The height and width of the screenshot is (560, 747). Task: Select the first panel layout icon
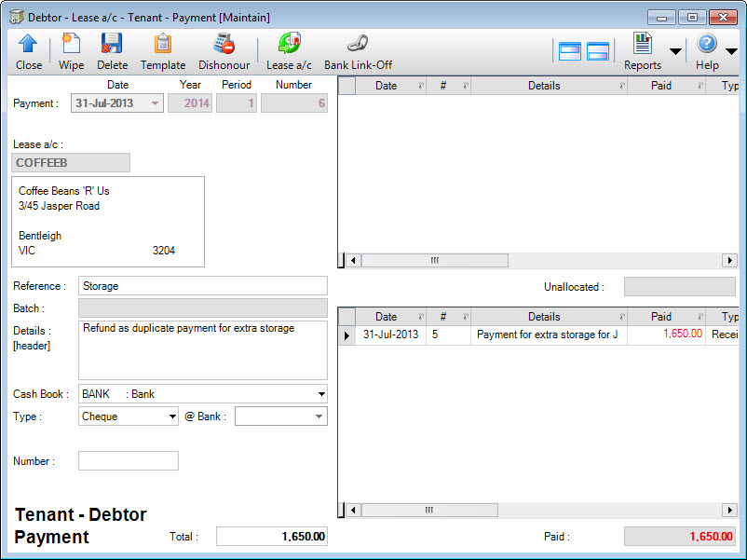[570, 51]
